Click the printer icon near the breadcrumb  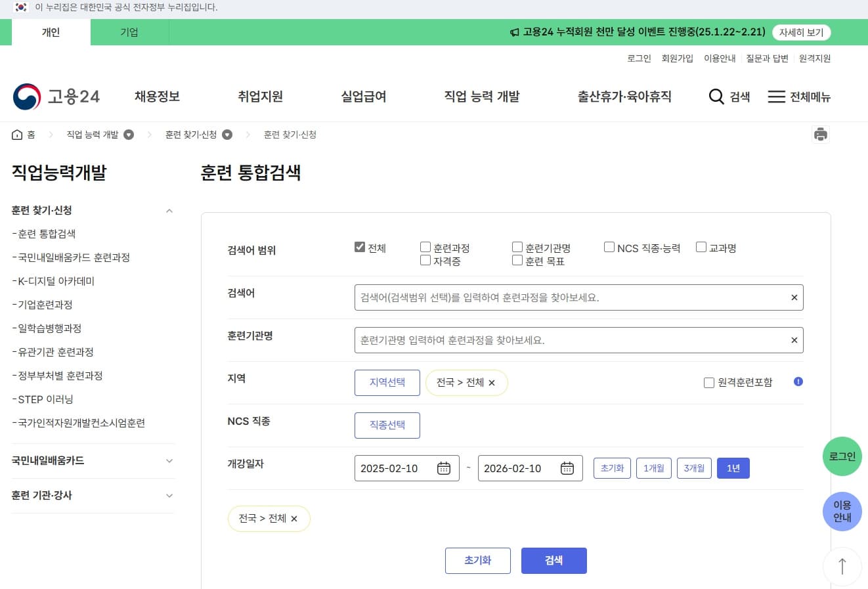[820, 134]
